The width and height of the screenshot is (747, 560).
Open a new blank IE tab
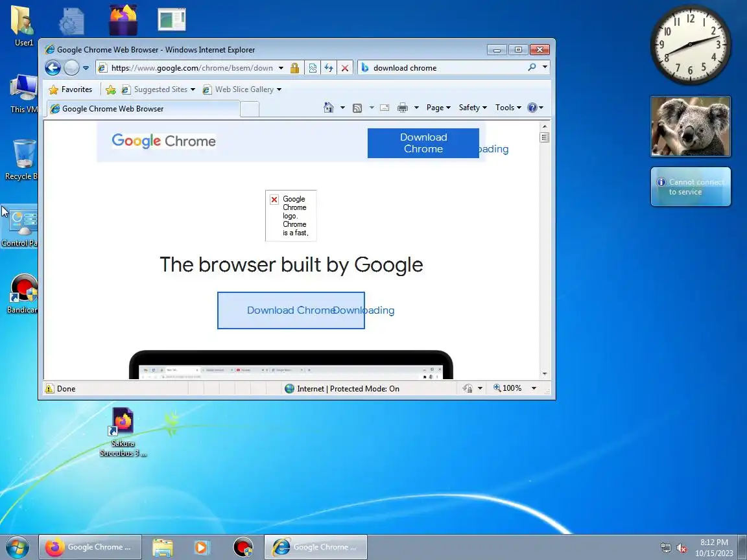point(250,109)
